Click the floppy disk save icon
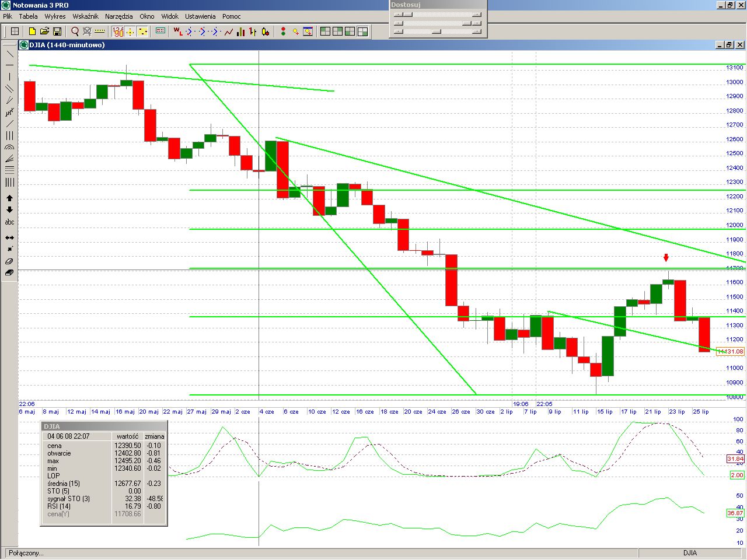This screenshot has width=747, height=560. tap(57, 32)
